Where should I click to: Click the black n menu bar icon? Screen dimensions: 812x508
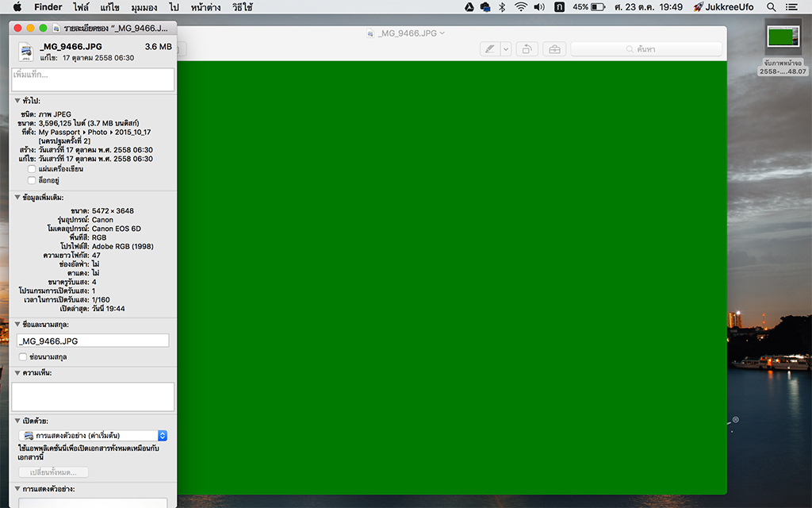pos(559,6)
